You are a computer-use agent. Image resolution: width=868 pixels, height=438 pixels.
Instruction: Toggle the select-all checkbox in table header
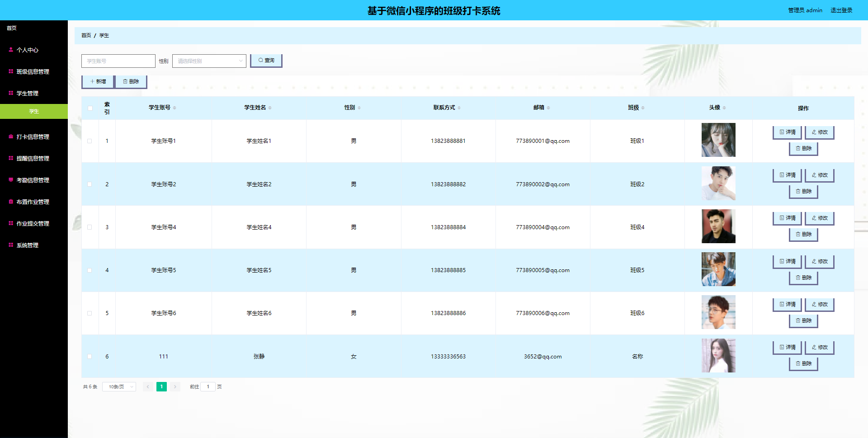pyautogui.click(x=90, y=108)
